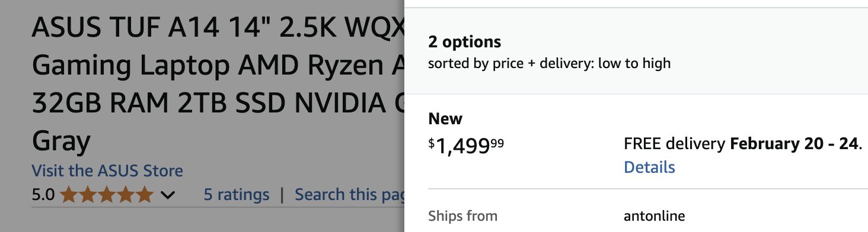Click the Ships from label
The image size is (868, 232).
(x=462, y=216)
